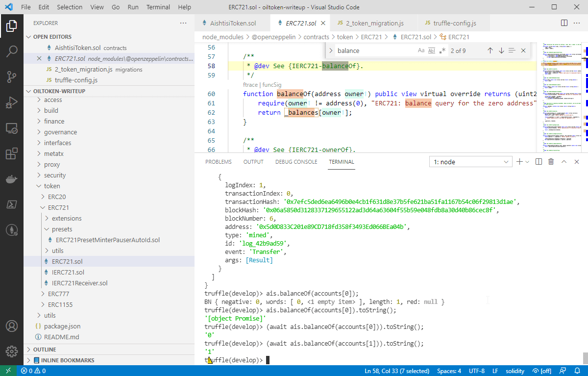Open the Accounts menu icon
Viewport: 588px width, 376px height.
coord(12,326)
